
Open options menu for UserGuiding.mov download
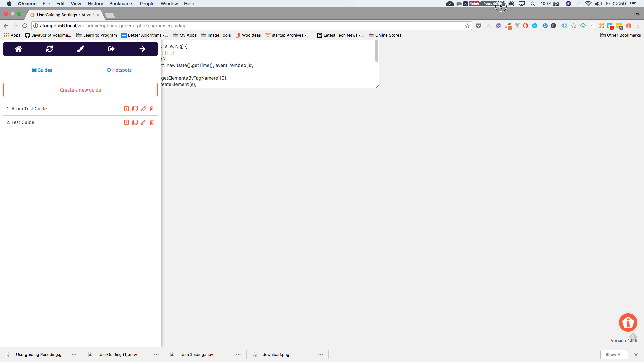(238, 354)
